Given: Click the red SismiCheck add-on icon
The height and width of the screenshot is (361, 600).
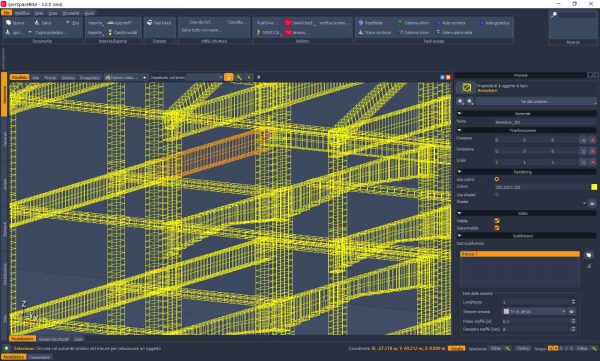Looking at the screenshot, I should point(288,23).
